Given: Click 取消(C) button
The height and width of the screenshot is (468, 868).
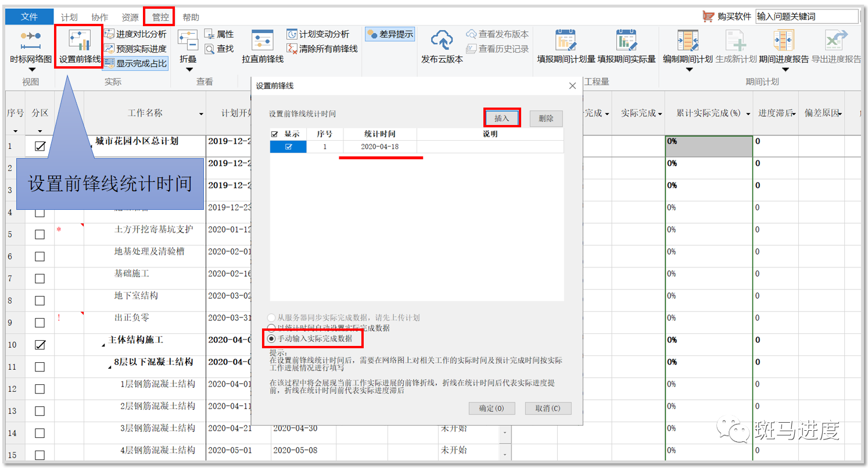Looking at the screenshot, I should tap(548, 408).
